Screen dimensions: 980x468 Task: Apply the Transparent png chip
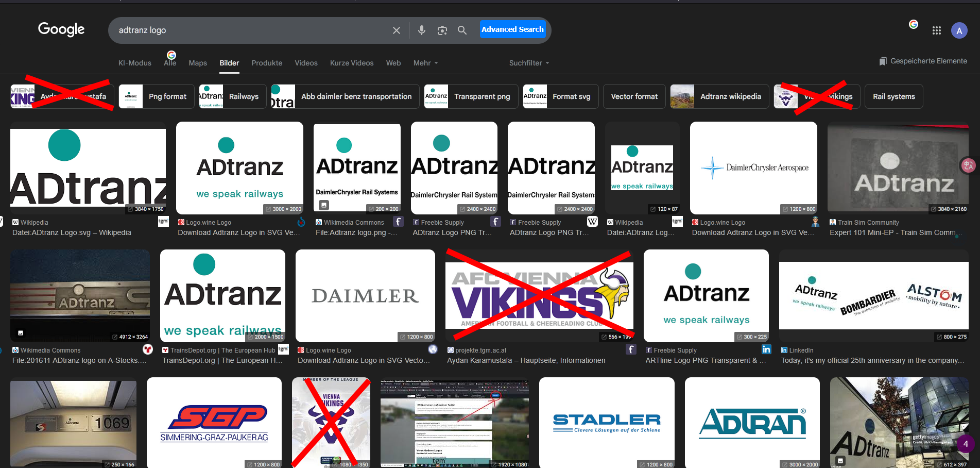tap(471, 96)
